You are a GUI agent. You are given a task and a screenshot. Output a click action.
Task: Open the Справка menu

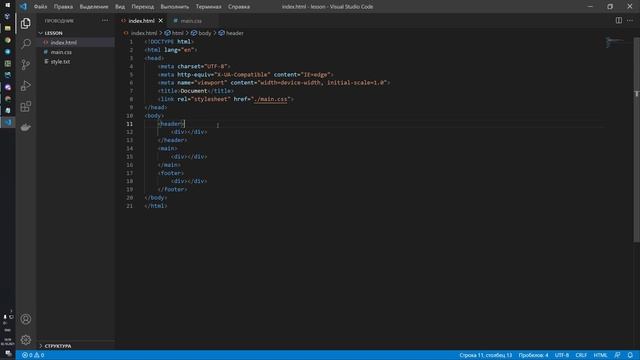point(239,7)
